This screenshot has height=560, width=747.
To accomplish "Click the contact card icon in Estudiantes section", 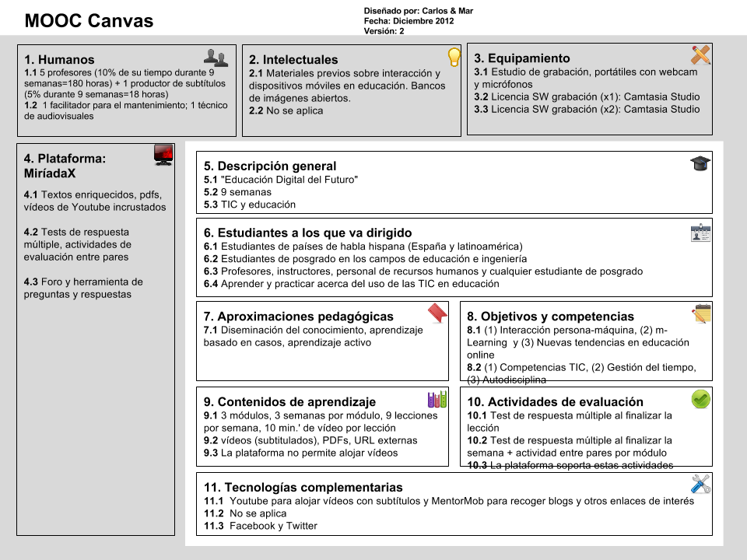I will coord(700,233).
